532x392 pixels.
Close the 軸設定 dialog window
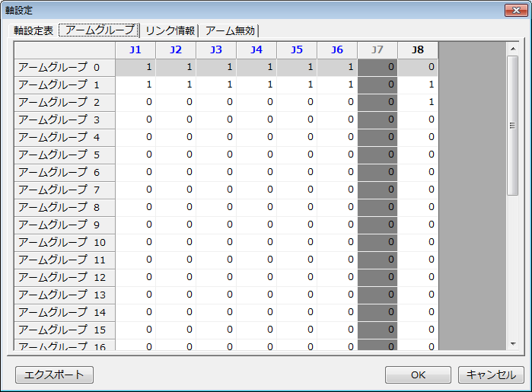point(514,10)
